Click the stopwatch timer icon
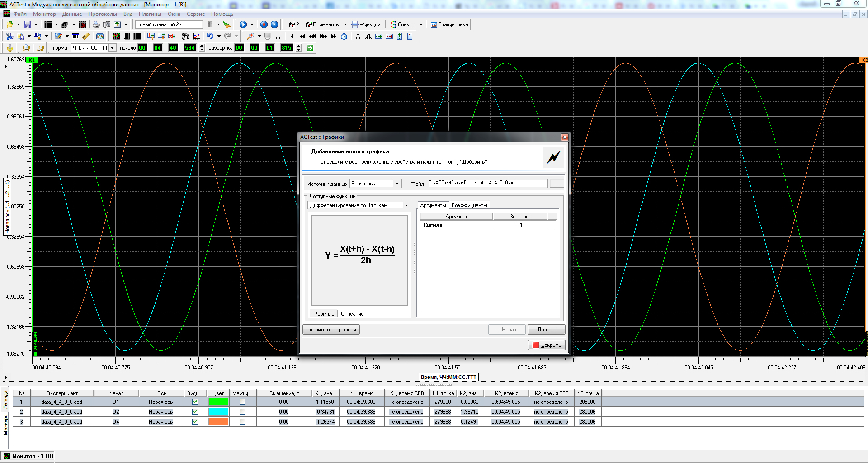Screen dimensions: 868x463 344,36
